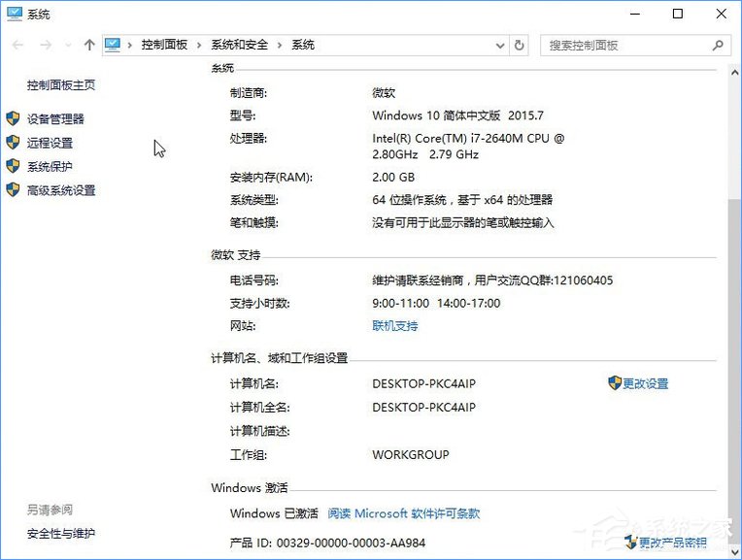742x560 pixels.
Task: Click product ID 00329-00000-00003-AA984
Action: click(x=351, y=543)
